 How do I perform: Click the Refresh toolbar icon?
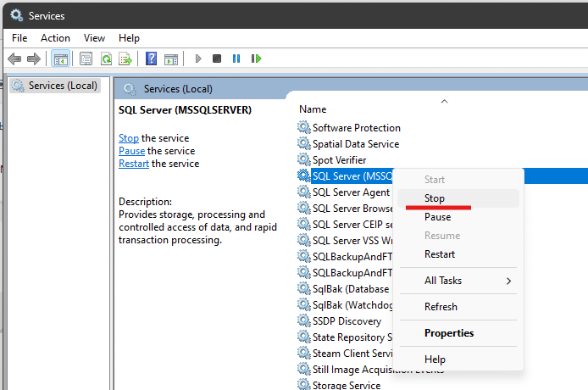[x=106, y=58]
